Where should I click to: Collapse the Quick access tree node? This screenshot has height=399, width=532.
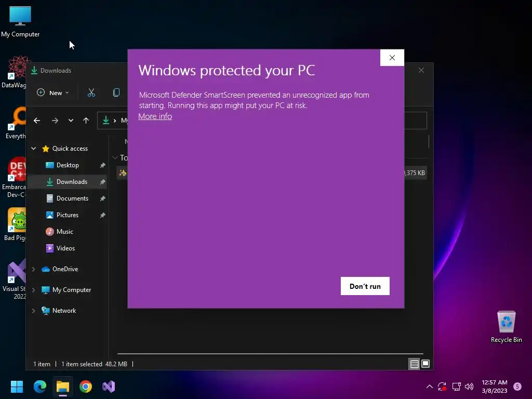(x=34, y=148)
